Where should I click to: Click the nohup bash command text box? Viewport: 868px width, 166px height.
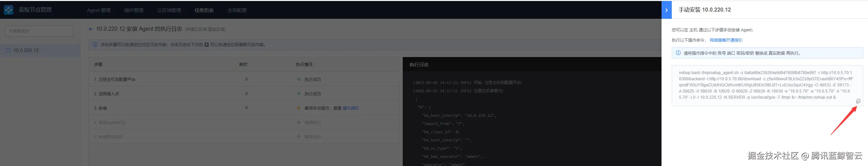point(767,86)
